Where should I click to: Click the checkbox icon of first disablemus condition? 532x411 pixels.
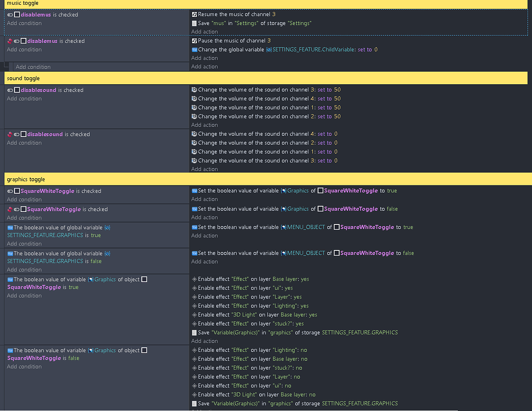pyautogui.click(x=17, y=15)
